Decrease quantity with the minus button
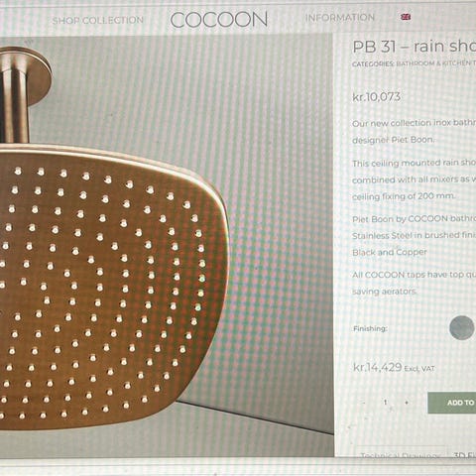This screenshot has width=476, height=476. [364, 403]
